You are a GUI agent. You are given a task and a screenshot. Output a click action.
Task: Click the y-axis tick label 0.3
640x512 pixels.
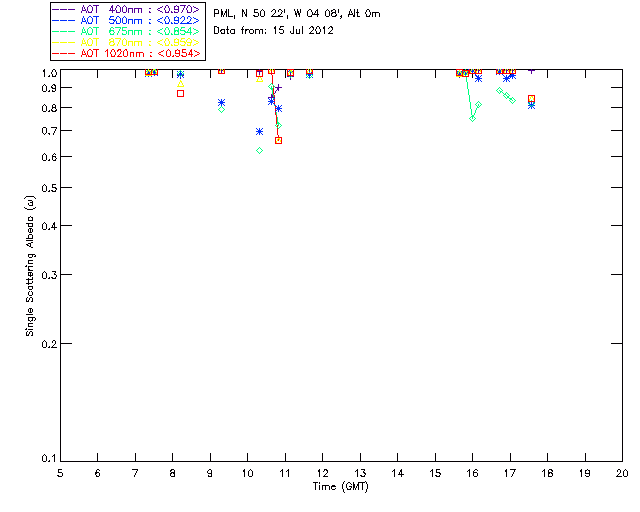[49, 275]
